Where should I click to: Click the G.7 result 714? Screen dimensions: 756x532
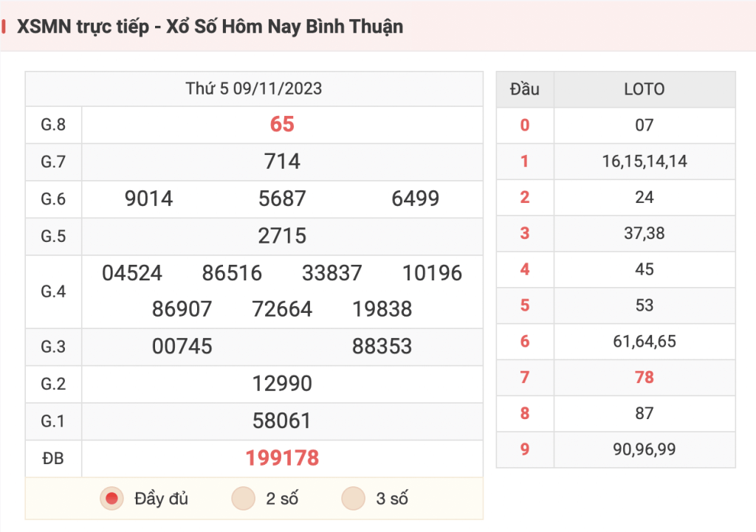tap(282, 162)
